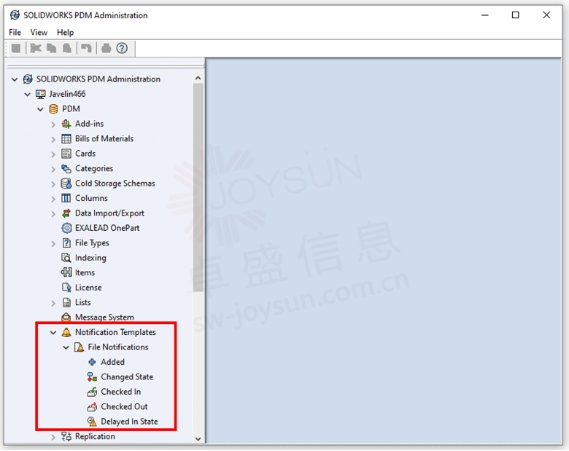Select the Checked Out notification icon
The height and width of the screenshot is (451, 569).
(92, 407)
